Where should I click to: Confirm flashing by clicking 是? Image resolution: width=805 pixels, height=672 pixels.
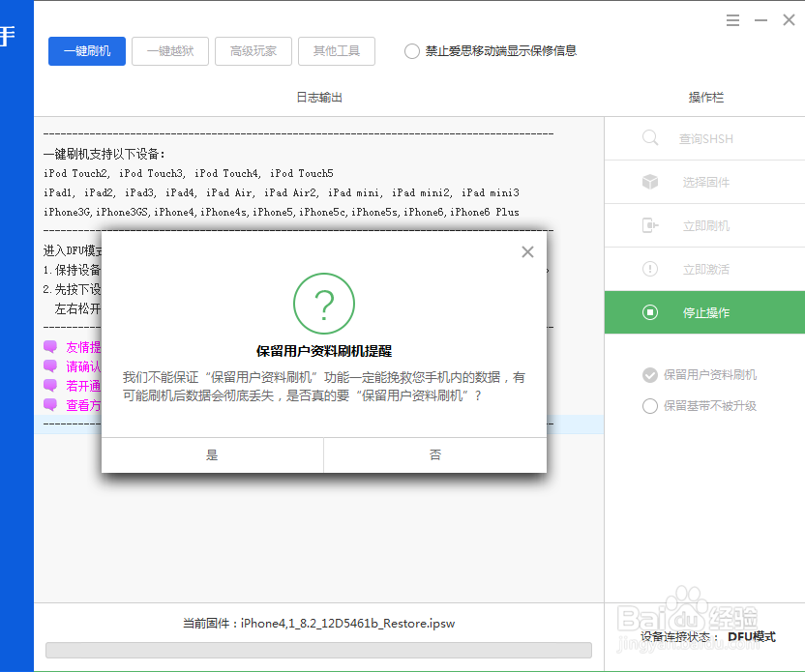tap(212, 453)
